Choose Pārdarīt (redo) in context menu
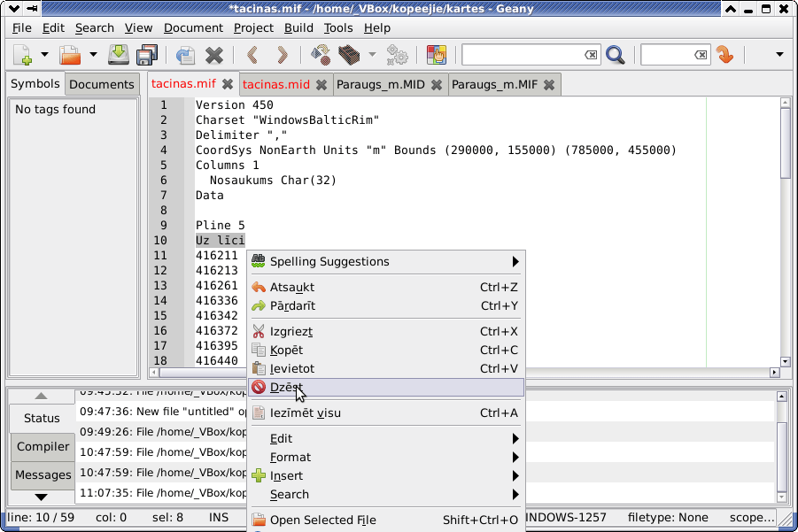 pos(386,305)
